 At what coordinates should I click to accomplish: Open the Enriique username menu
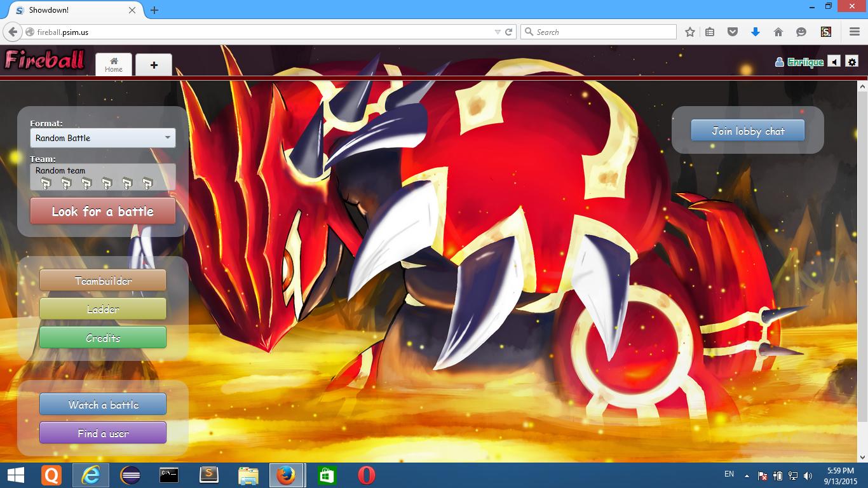click(799, 62)
